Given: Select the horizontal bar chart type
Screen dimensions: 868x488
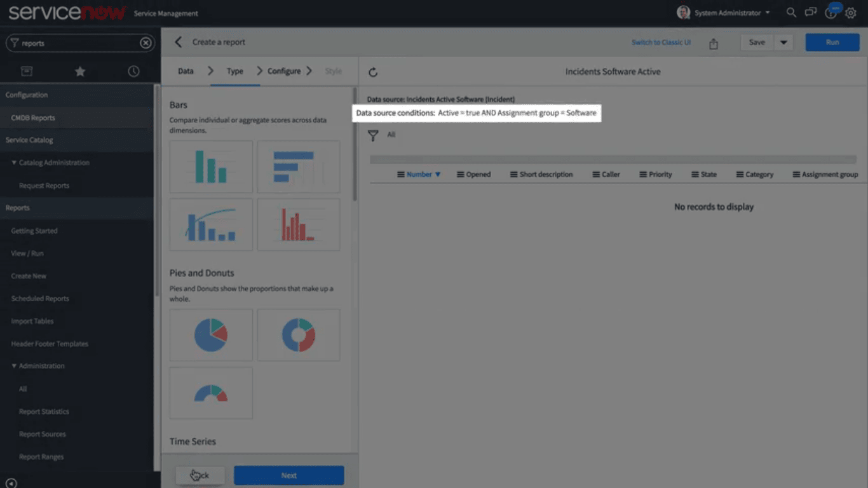Looking at the screenshot, I should (299, 166).
